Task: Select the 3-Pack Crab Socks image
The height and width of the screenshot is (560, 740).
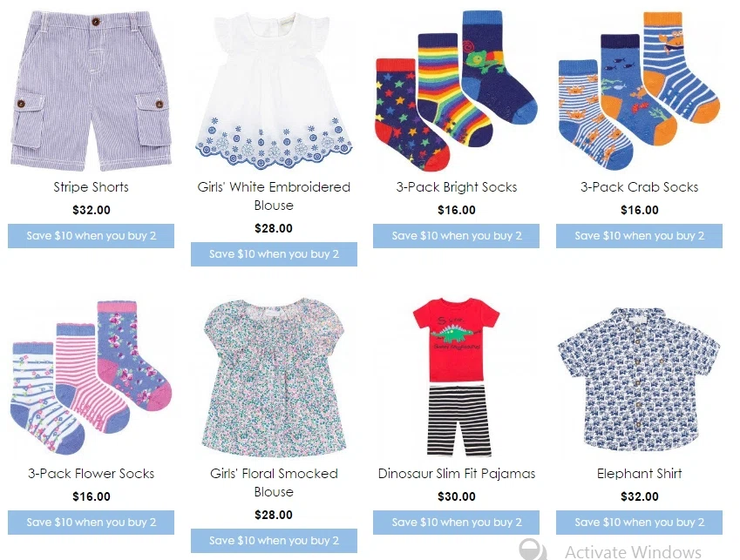Action: pyautogui.click(x=639, y=91)
